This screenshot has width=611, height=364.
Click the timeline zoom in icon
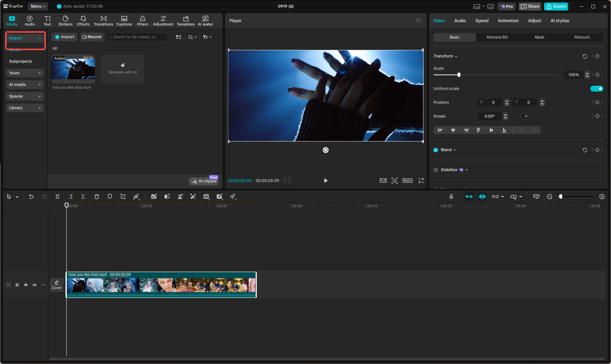[x=602, y=197]
